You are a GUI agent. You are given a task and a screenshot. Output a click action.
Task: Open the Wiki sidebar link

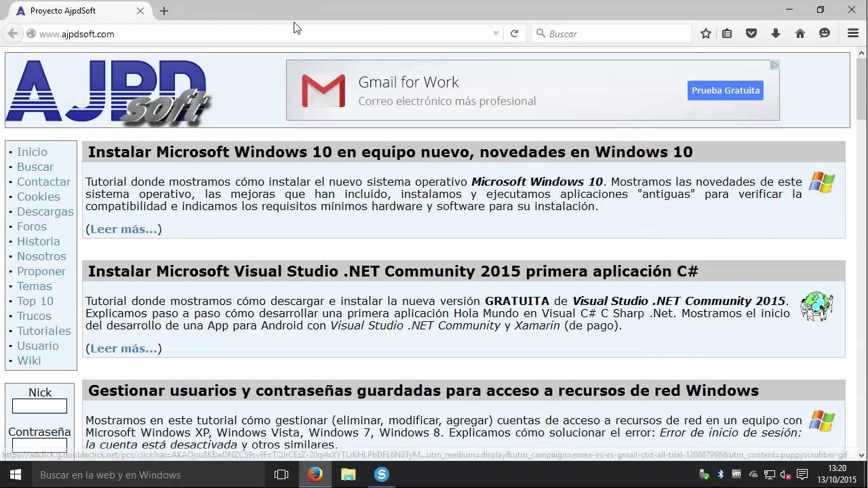tap(29, 361)
